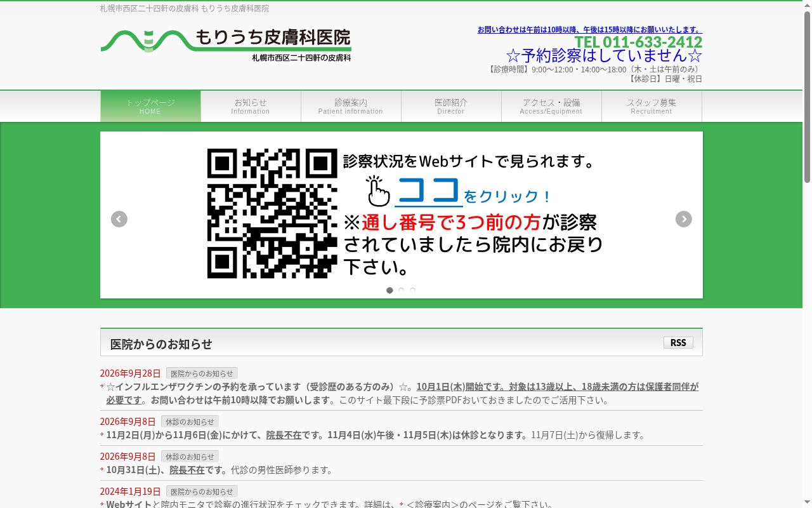This screenshot has width=812, height=508.
Task: Click the QR code image in the slider
Action: (x=272, y=213)
